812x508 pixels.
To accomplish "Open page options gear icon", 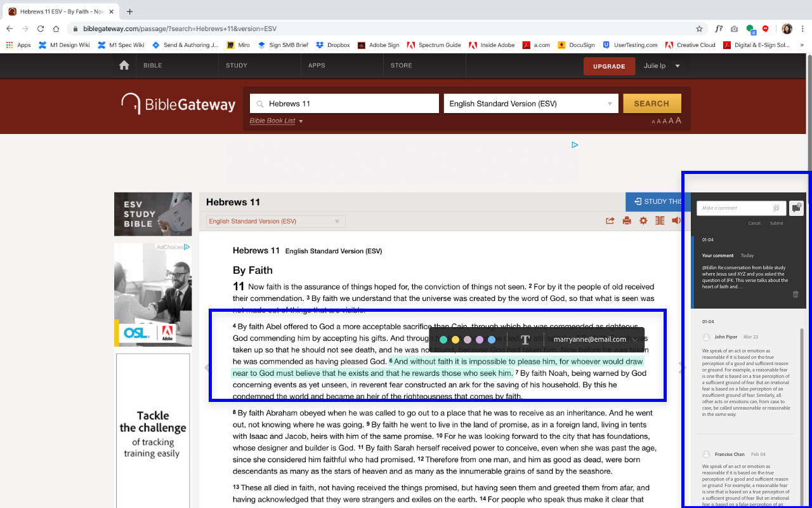I will (643, 221).
